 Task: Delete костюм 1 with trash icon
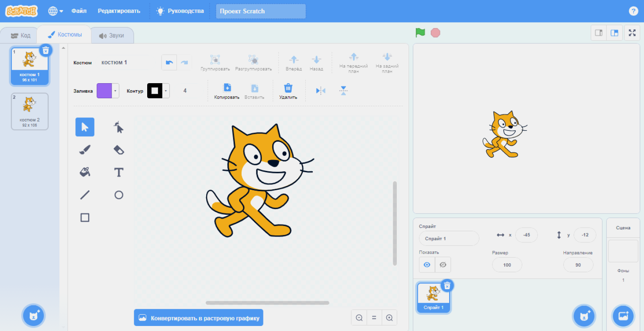point(46,50)
